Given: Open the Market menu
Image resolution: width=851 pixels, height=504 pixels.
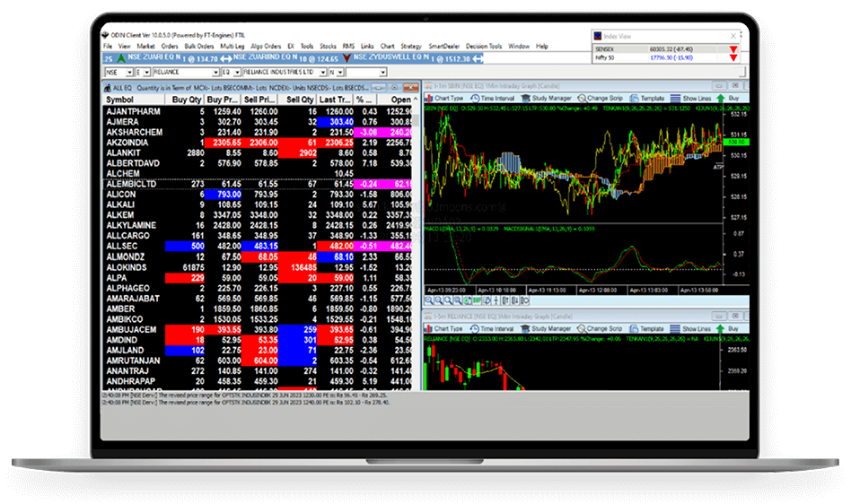Looking at the screenshot, I should (x=145, y=47).
